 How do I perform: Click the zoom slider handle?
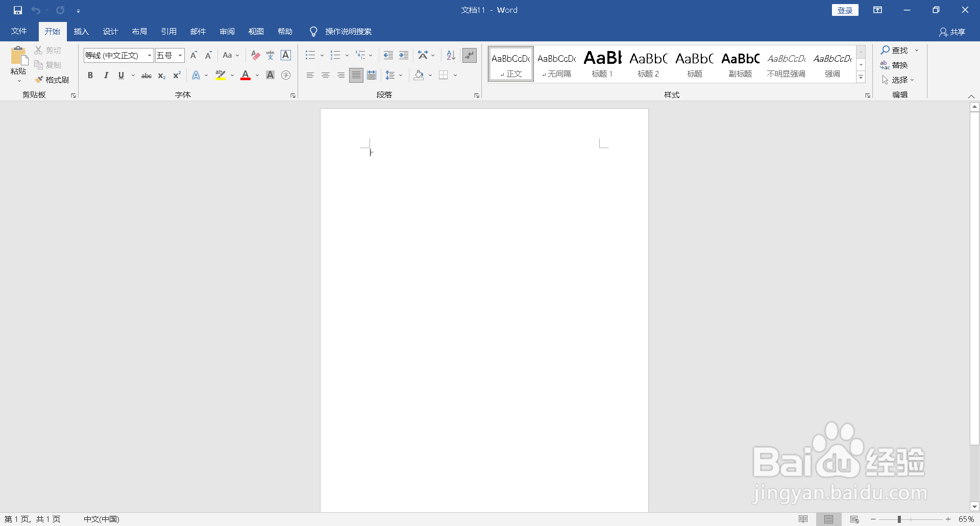click(x=899, y=519)
